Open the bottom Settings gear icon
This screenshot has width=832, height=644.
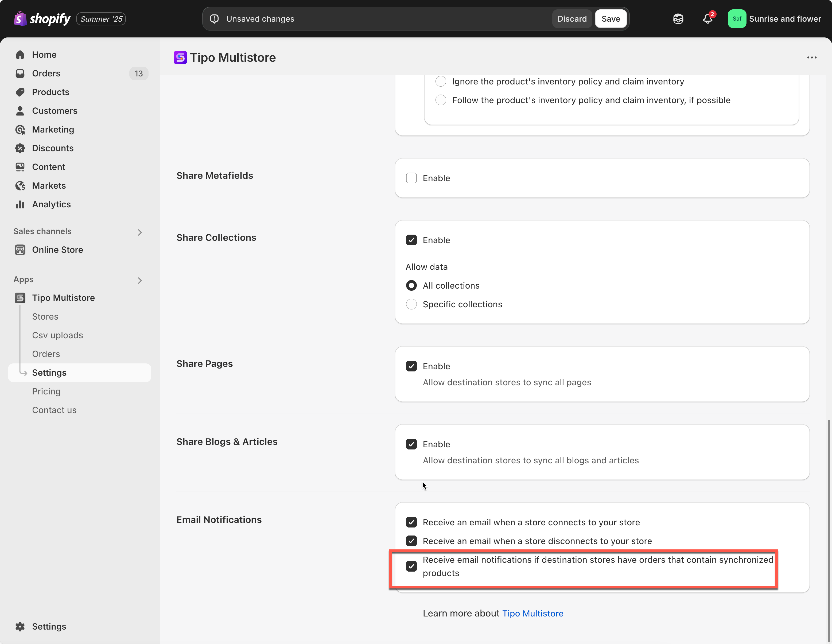click(x=20, y=626)
